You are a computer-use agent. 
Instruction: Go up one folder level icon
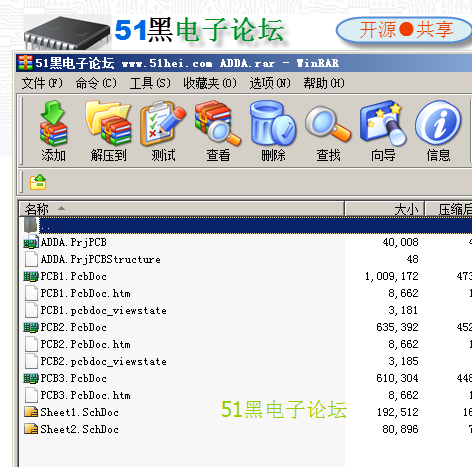(38, 182)
